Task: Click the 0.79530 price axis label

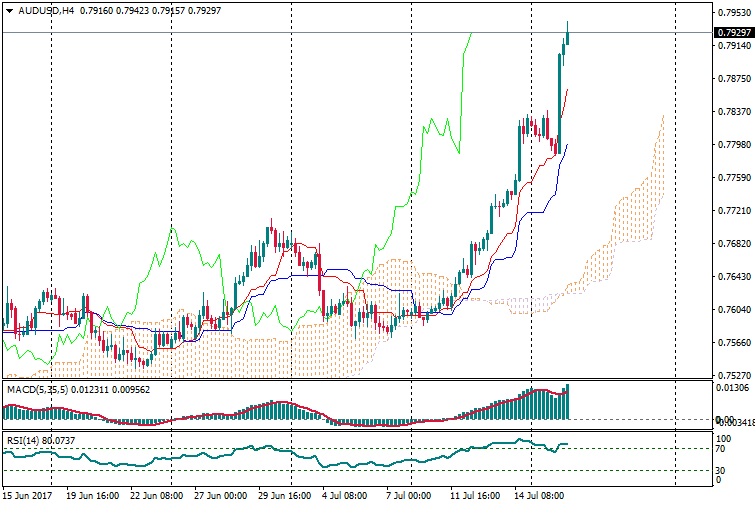Action: pyautogui.click(x=733, y=13)
